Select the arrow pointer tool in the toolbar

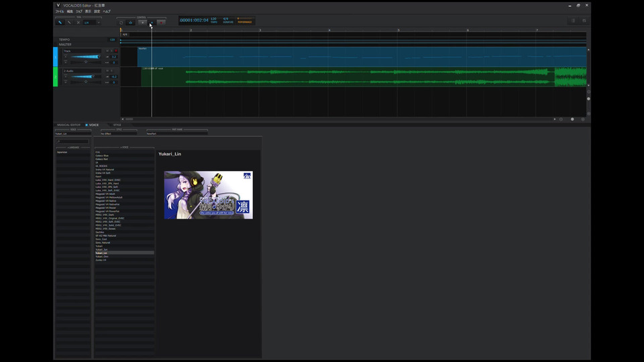coord(60,22)
